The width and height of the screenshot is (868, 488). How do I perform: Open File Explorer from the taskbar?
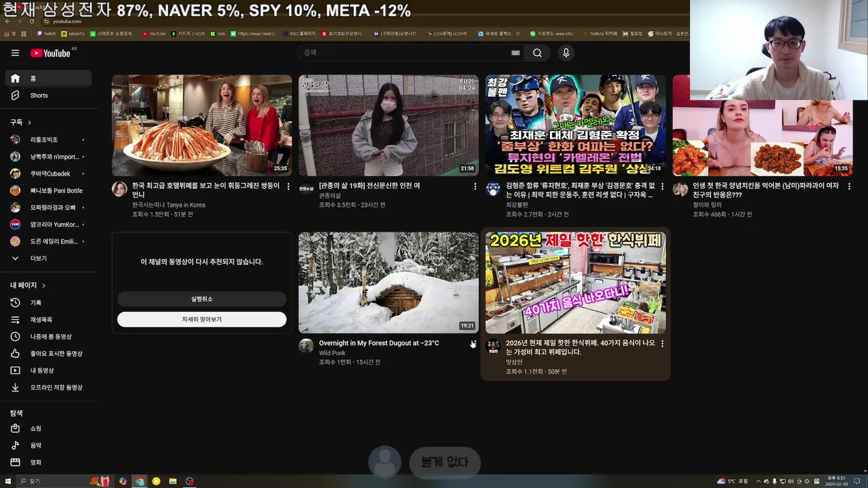click(173, 481)
